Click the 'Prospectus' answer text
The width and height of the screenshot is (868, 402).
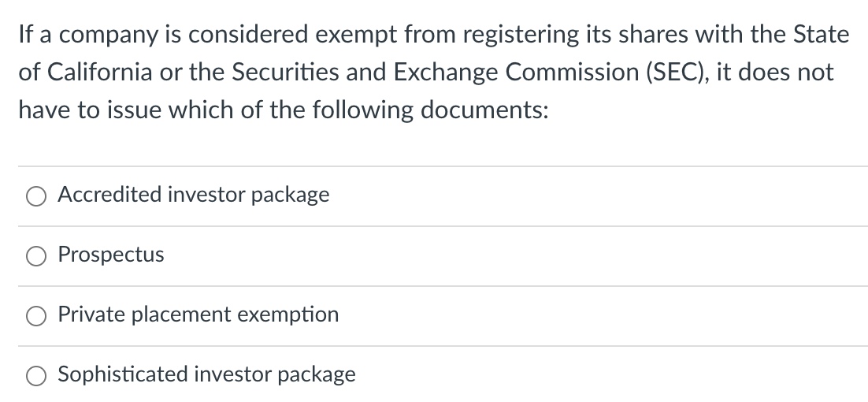[111, 255]
